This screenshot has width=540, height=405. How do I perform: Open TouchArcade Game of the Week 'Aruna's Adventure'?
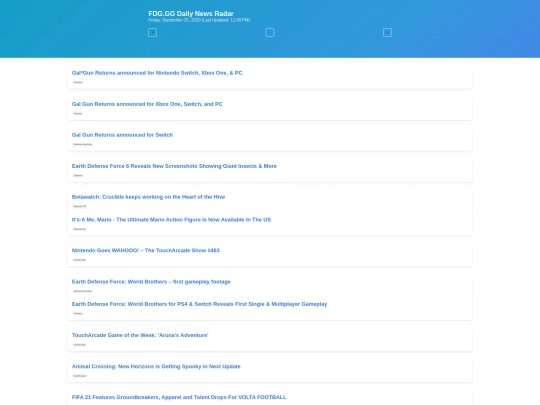(140, 335)
